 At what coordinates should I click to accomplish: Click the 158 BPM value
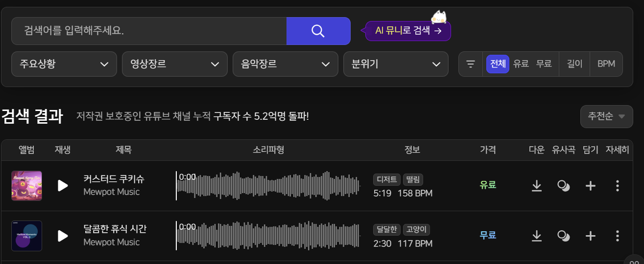coord(415,193)
